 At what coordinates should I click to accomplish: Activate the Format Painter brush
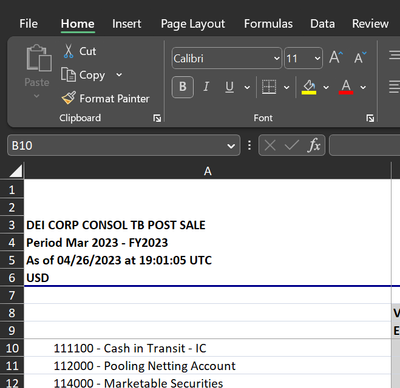69,98
